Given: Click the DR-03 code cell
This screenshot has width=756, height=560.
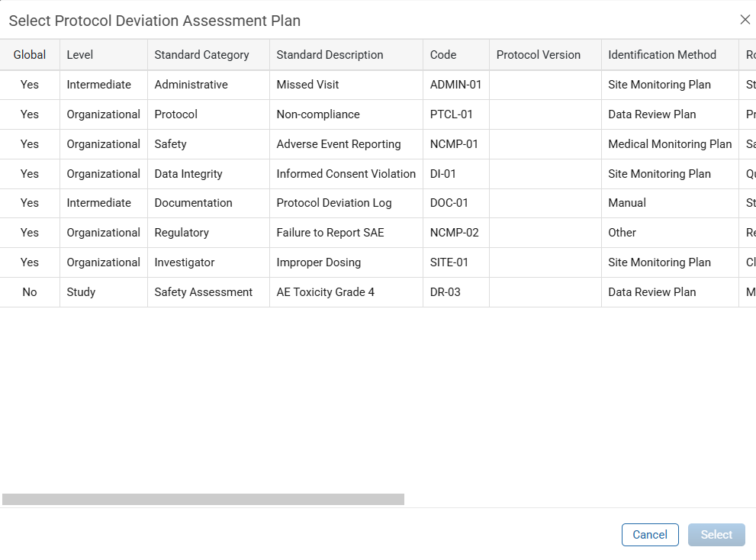Looking at the screenshot, I should pos(456,292).
